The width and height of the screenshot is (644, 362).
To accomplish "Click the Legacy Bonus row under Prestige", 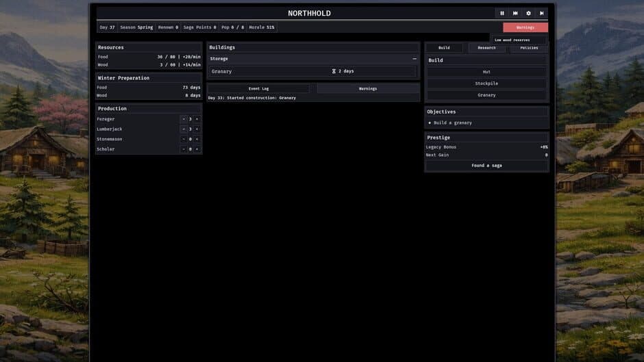I will 486,147.
